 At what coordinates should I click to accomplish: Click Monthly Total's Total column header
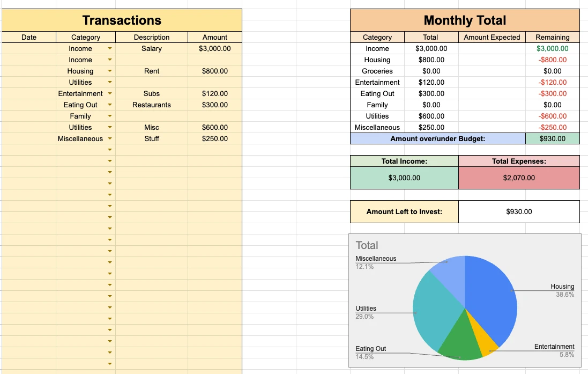pos(431,37)
